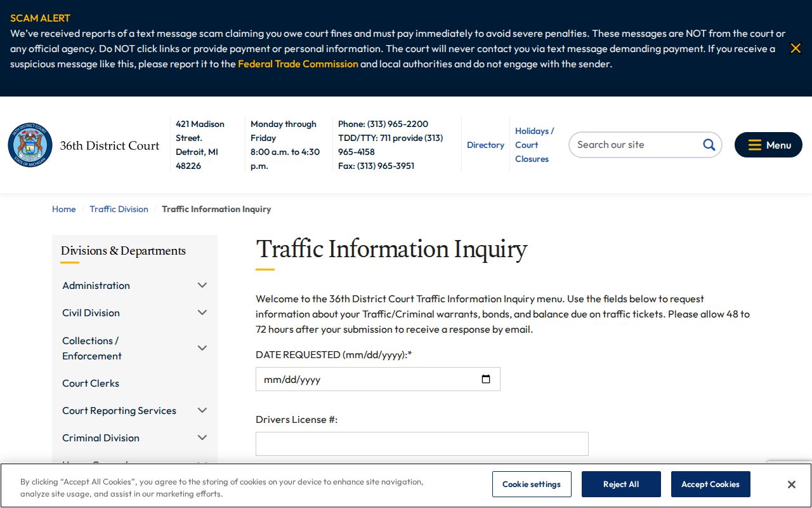Image resolution: width=812 pixels, height=508 pixels.
Task: Focus the Drivers License # field
Action: click(x=422, y=444)
